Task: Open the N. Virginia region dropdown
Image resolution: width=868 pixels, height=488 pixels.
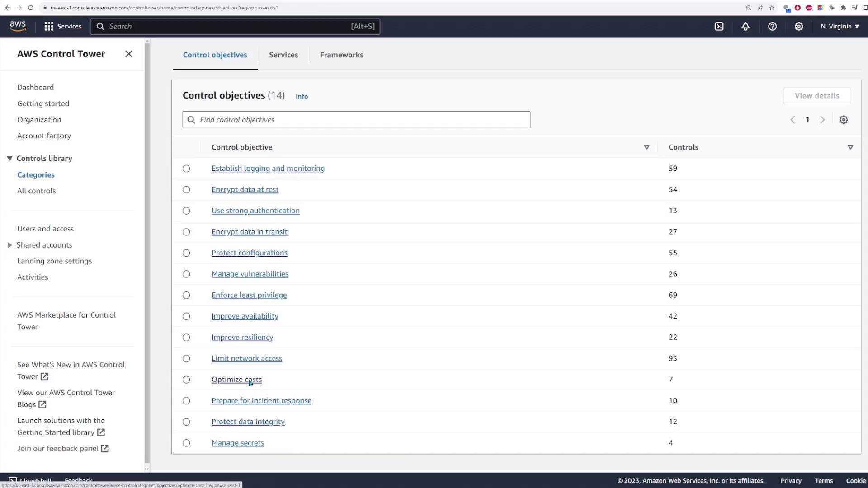Action: [840, 26]
